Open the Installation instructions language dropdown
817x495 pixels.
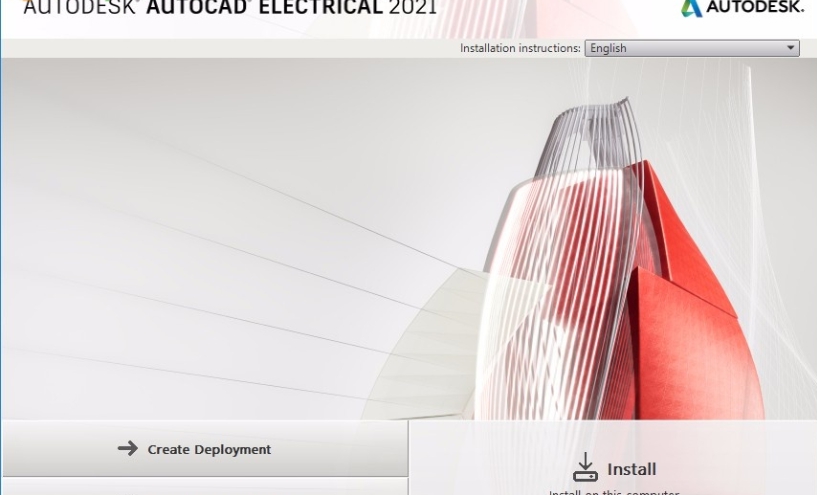(692, 48)
